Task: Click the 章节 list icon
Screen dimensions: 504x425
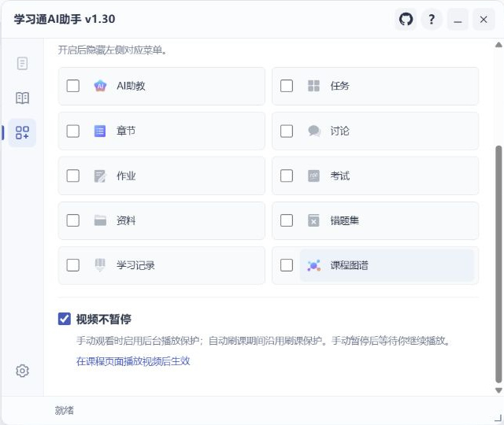Action: click(x=100, y=131)
